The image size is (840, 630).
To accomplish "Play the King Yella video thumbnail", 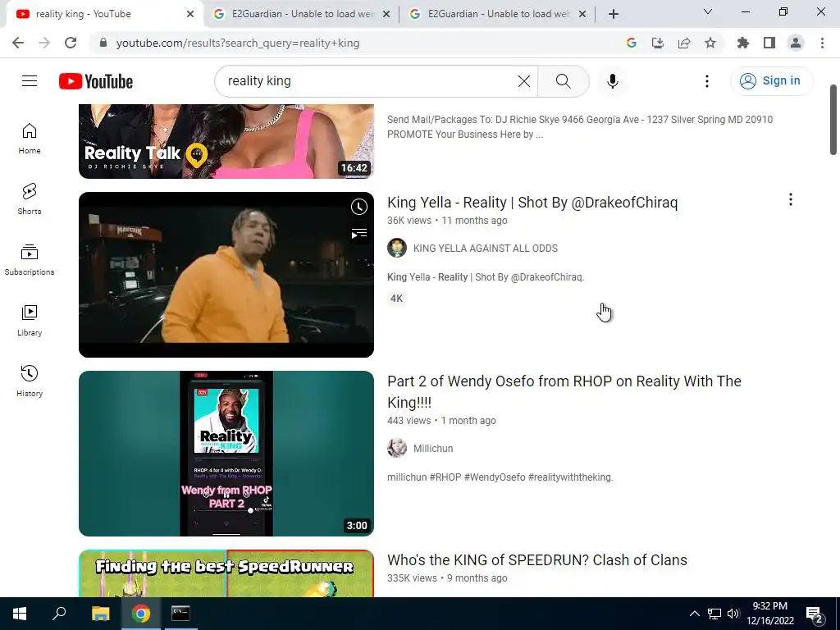I will [x=226, y=274].
